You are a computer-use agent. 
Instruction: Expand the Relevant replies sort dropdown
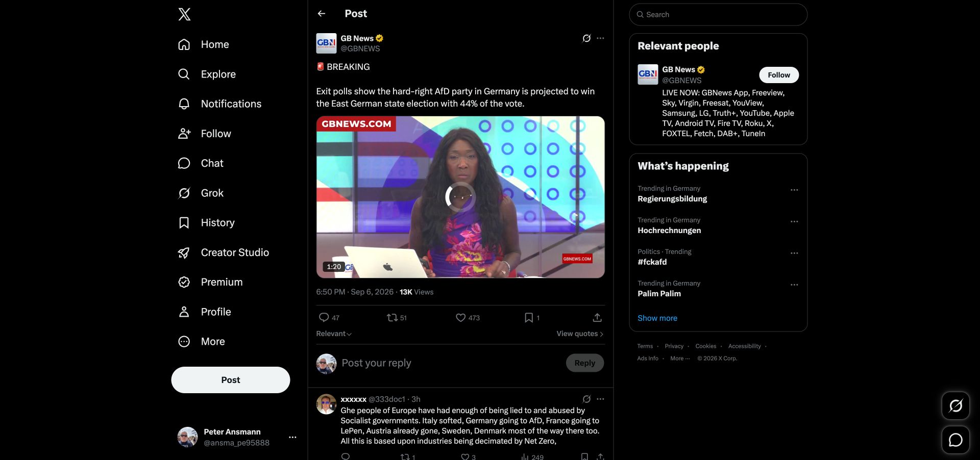pyautogui.click(x=334, y=334)
